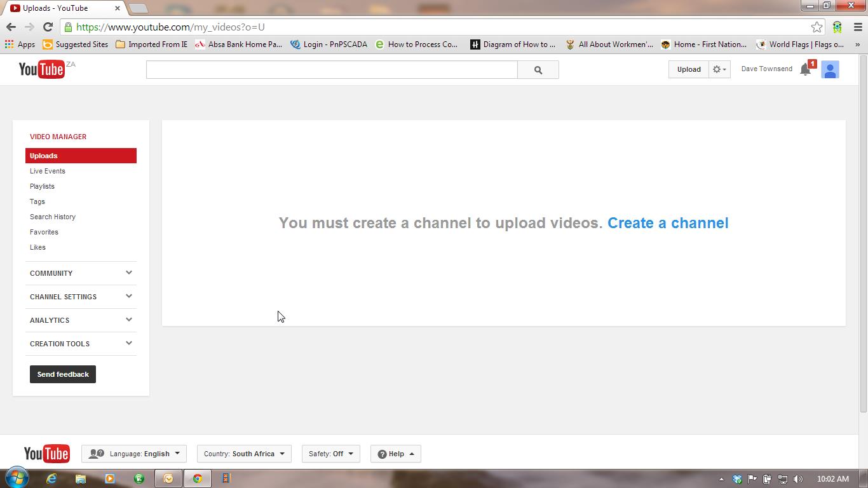Click the browser forward arrow
Screen dimensions: 868x488
[x=29, y=27]
